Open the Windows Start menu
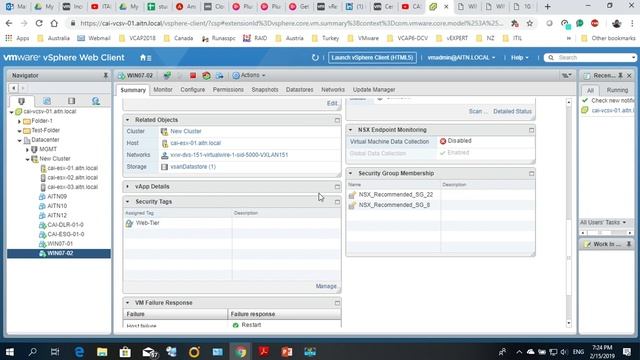640x360 pixels. (9, 352)
